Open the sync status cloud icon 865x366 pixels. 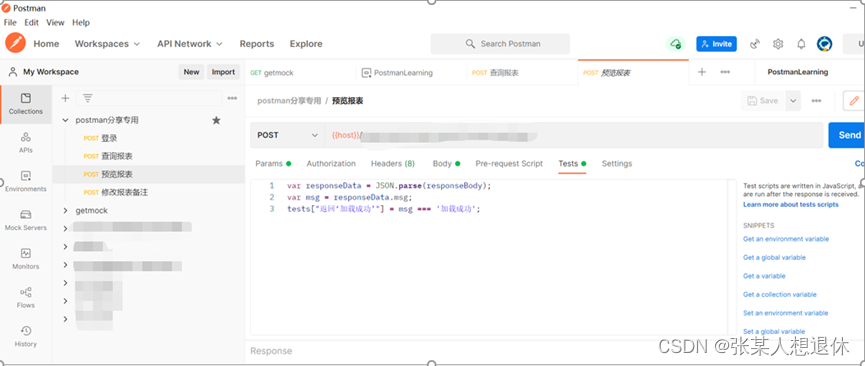pos(675,44)
